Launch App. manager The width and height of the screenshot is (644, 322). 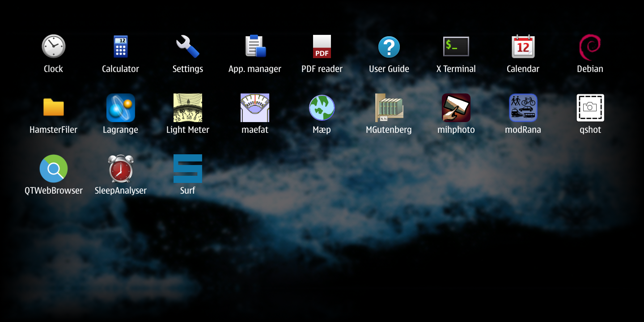(x=255, y=47)
